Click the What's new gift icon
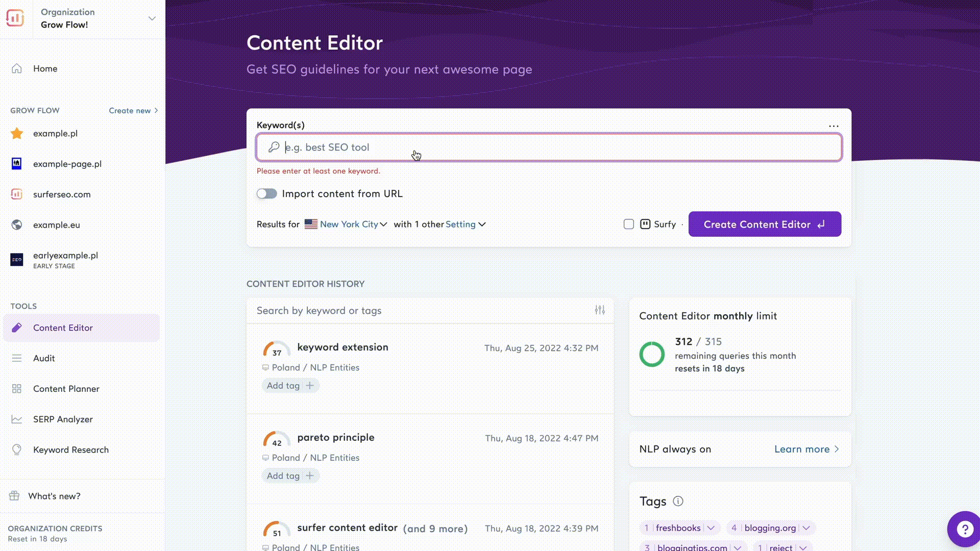980x551 pixels. point(14,496)
